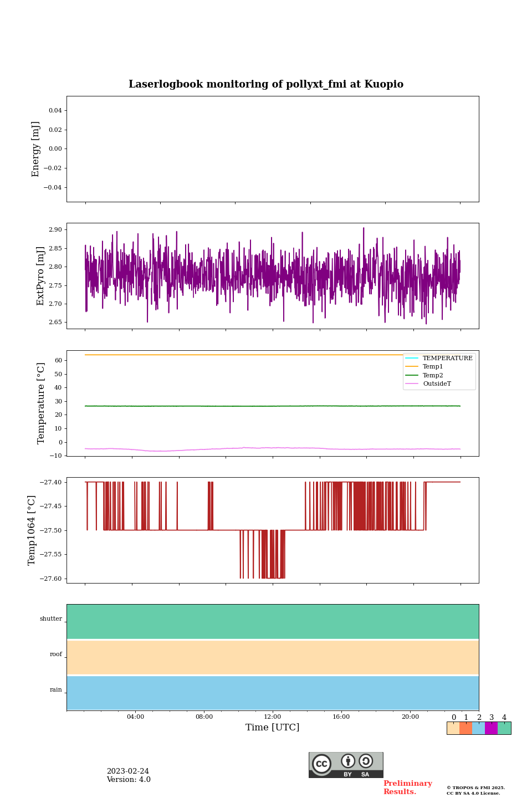The image size is (532, 798).
Task: Click the green Temp2 legend line marker
Action: pos(412,375)
